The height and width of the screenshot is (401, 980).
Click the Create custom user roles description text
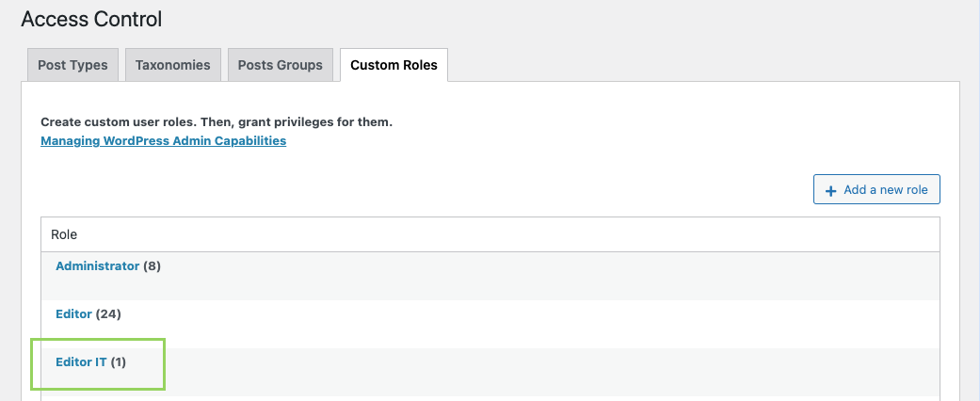pyautogui.click(x=217, y=121)
